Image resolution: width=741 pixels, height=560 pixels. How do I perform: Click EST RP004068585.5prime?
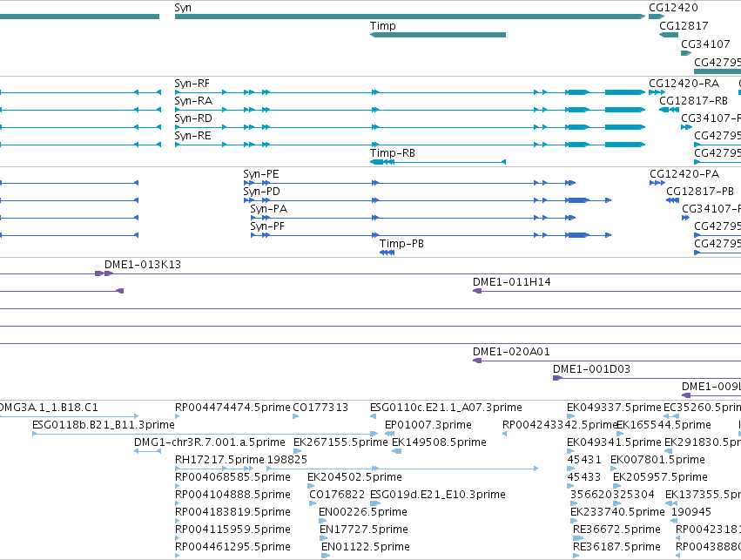coord(232,478)
